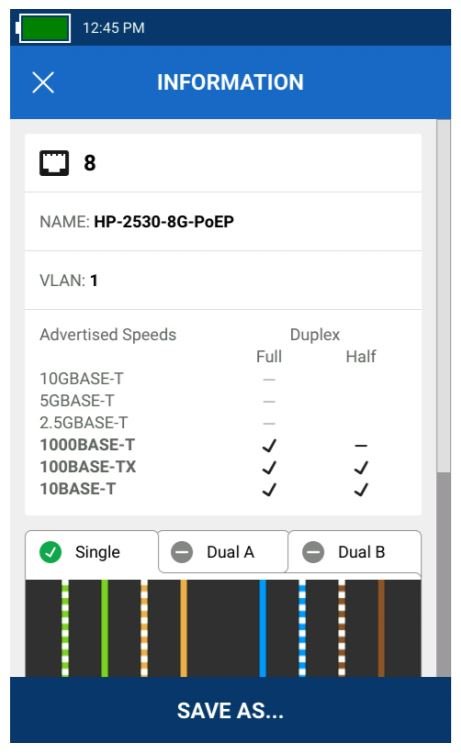The width and height of the screenshot is (461, 753).
Task: Switch to the Dual B tab
Action: (355, 552)
